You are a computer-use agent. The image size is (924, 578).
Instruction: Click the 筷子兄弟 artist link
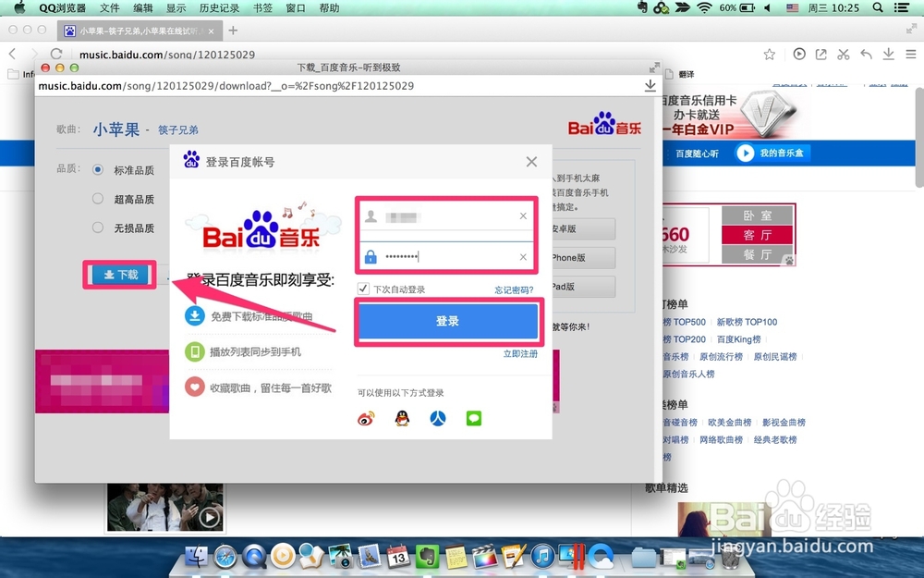point(178,129)
